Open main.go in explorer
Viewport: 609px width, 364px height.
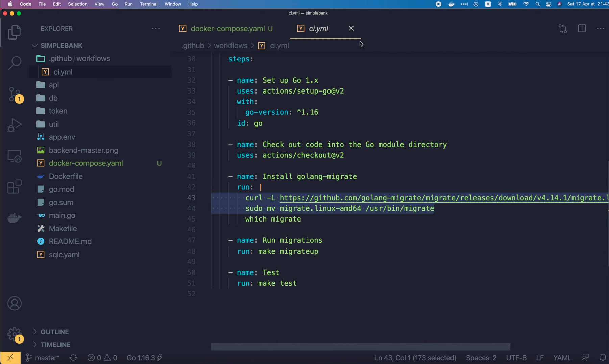[x=62, y=215]
